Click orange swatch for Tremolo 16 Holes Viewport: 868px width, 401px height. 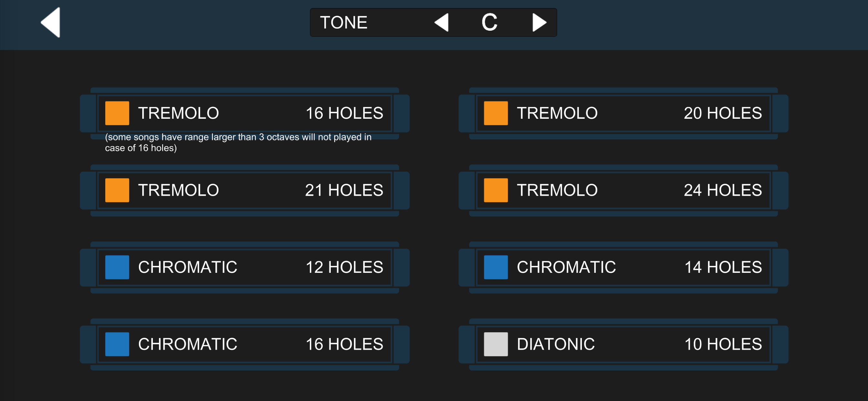(117, 113)
